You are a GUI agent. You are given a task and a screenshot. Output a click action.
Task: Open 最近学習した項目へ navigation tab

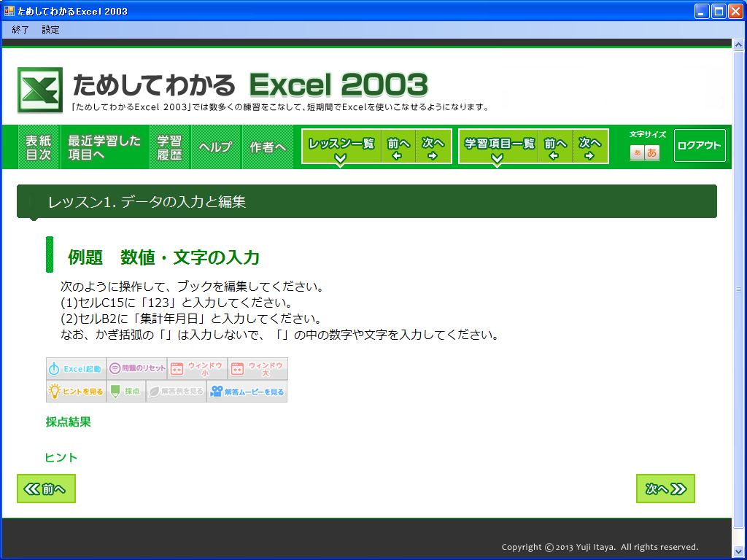coord(105,147)
